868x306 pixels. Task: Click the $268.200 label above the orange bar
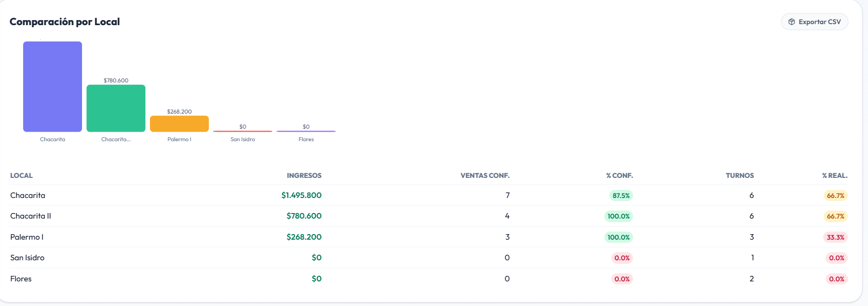pos(179,112)
